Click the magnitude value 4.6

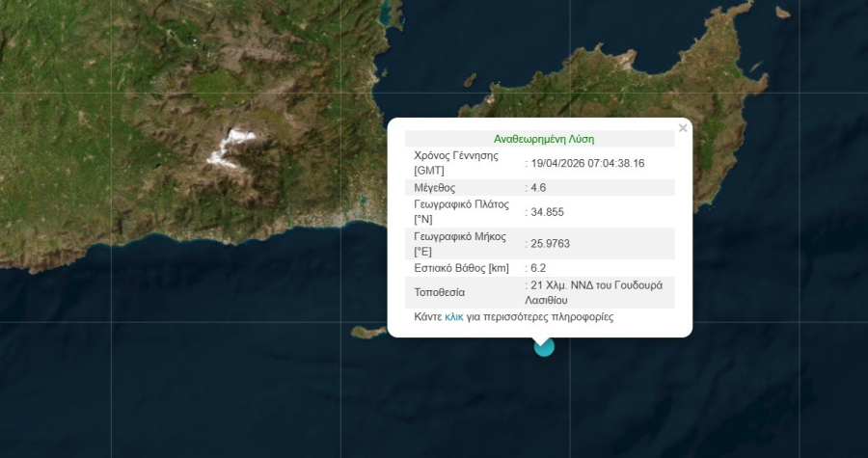point(538,187)
